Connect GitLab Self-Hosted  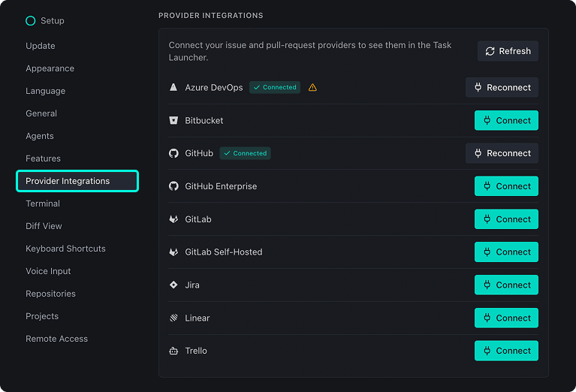tap(506, 252)
